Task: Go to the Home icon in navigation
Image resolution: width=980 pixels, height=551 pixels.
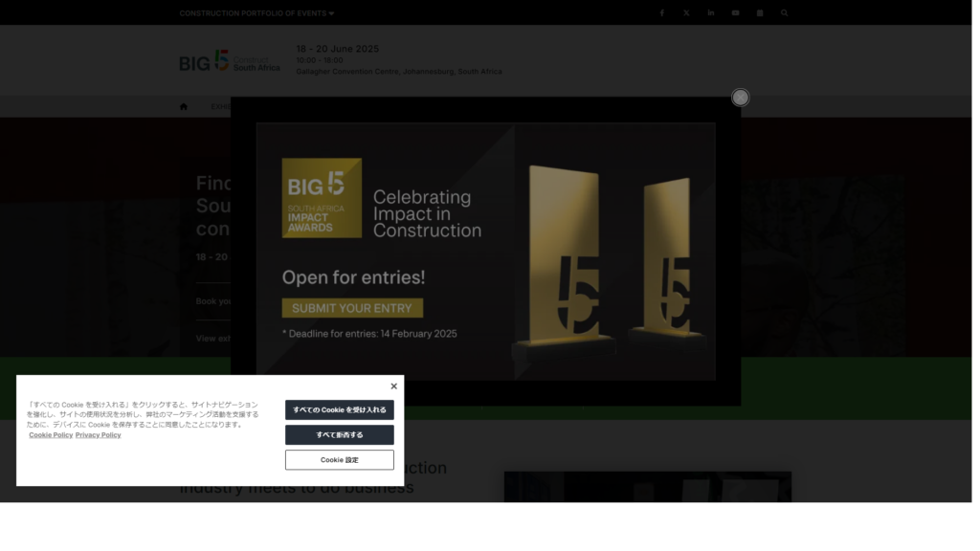Action: (x=184, y=107)
